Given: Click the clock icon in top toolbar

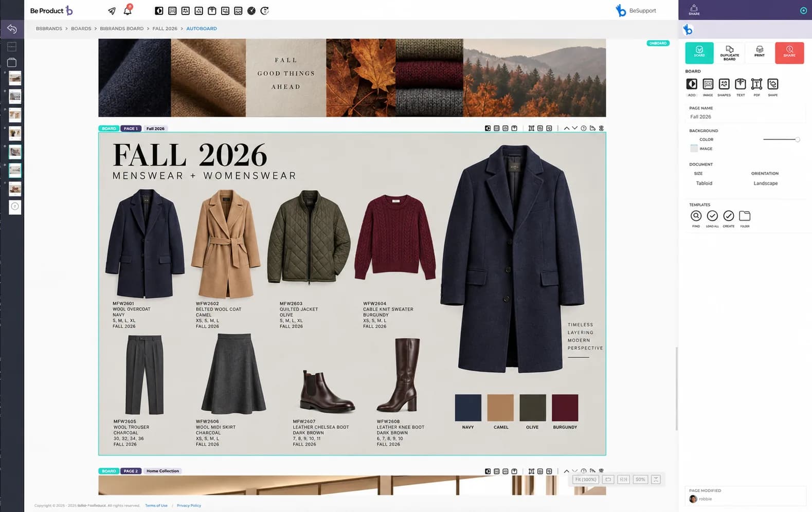Looking at the screenshot, I should [x=251, y=11].
